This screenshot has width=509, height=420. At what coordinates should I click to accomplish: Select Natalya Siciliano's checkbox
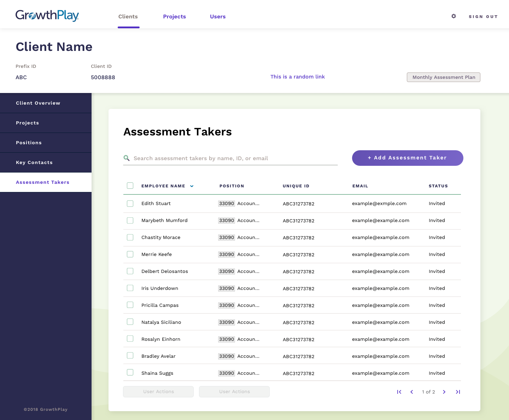[x=130, y=322]
